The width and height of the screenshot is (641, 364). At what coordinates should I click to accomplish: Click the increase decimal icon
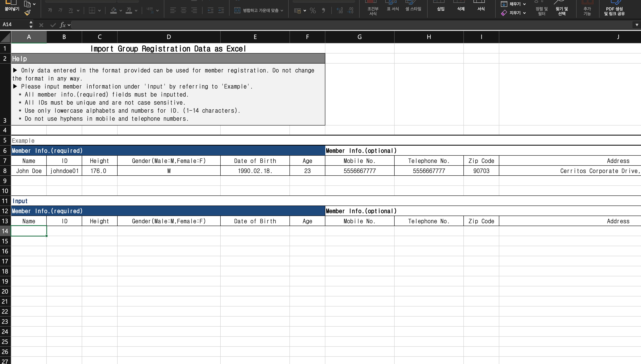(340, 10)
